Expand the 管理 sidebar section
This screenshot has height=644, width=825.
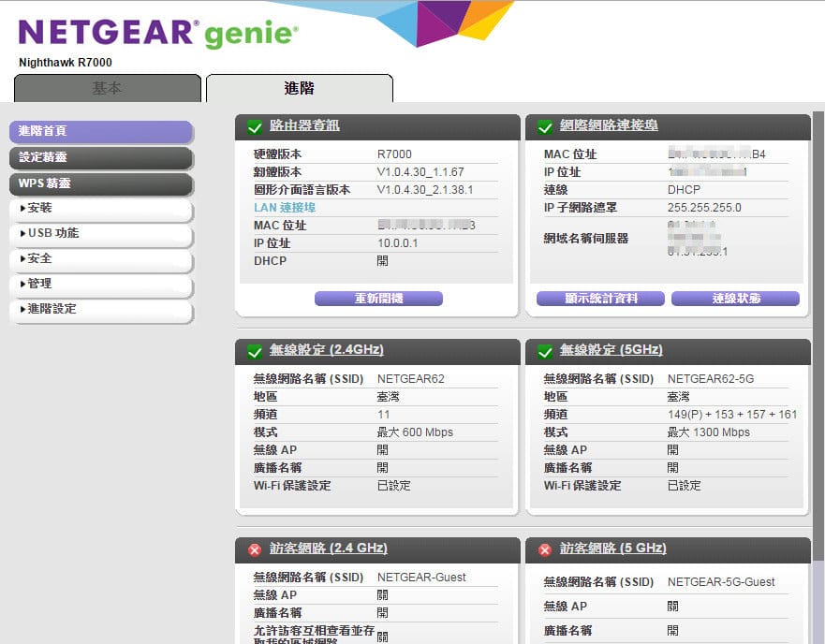[101, 285]
